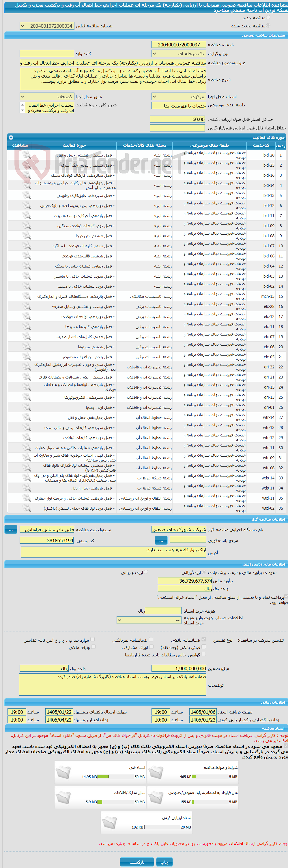Open view icon for row wtr-11
This screenshot has height=868, width=288.
[x=26, y=448]
